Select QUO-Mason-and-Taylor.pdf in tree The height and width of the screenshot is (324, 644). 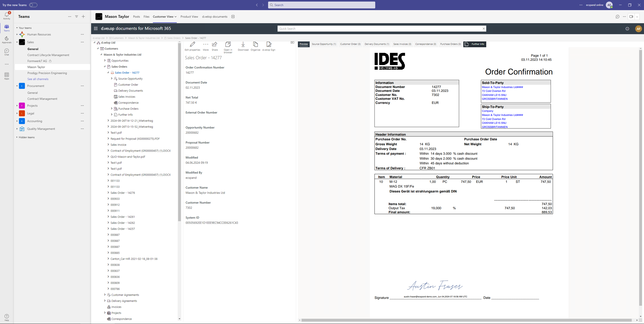[x=128, y=157]
